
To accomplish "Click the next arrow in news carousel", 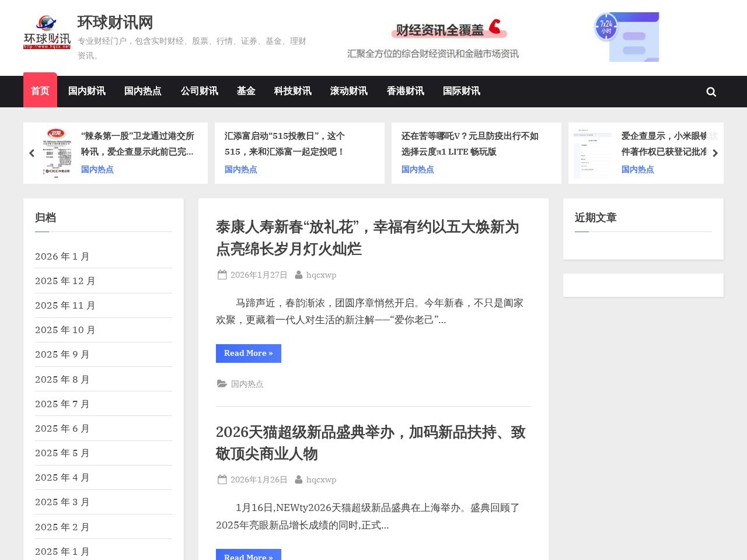I will click(x=715, y=153).
